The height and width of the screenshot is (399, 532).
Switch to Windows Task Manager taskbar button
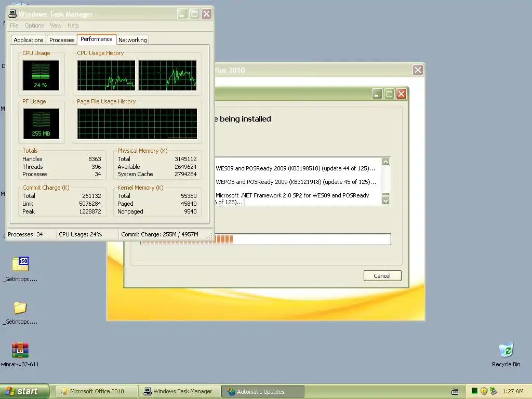click(180, 392)
